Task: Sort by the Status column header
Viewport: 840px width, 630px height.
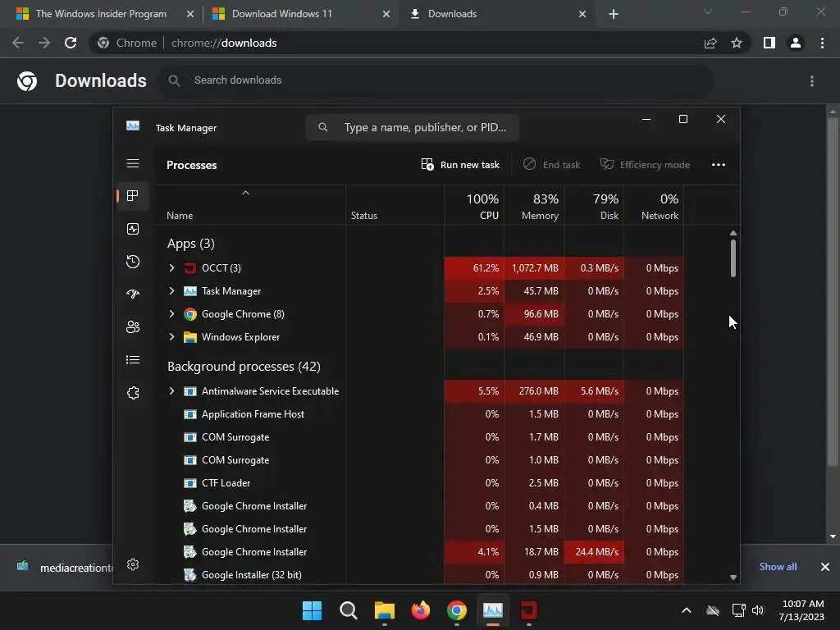Action: coord(363,216)
